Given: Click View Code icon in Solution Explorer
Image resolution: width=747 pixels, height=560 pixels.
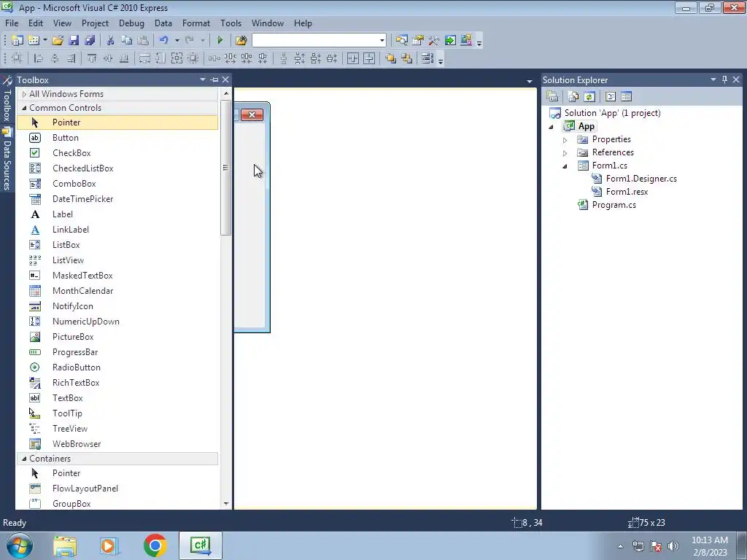Looking at the screenshot, I should 611,97.
